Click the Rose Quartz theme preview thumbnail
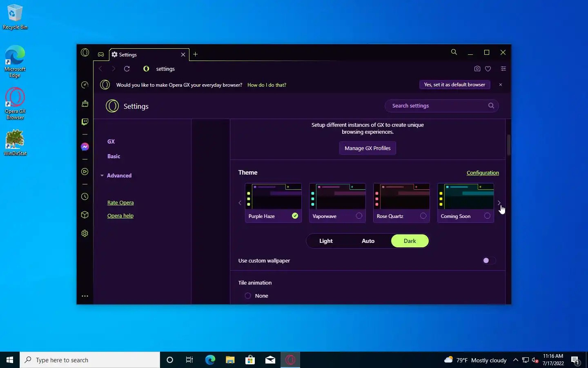The image size is (588, 368). 401,197
